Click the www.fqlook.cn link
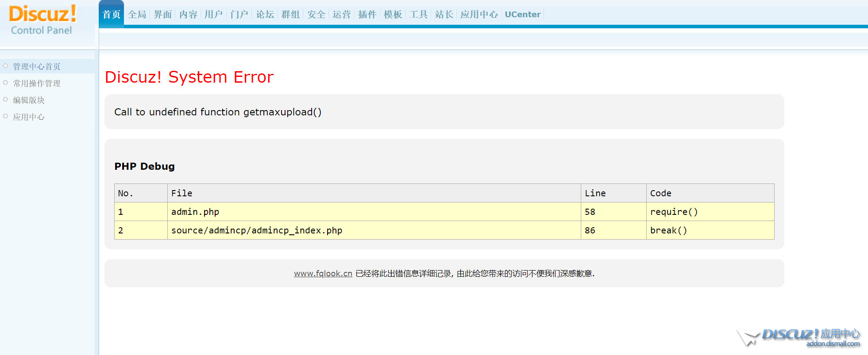868x355 pixels. click(x=323, y=274)
